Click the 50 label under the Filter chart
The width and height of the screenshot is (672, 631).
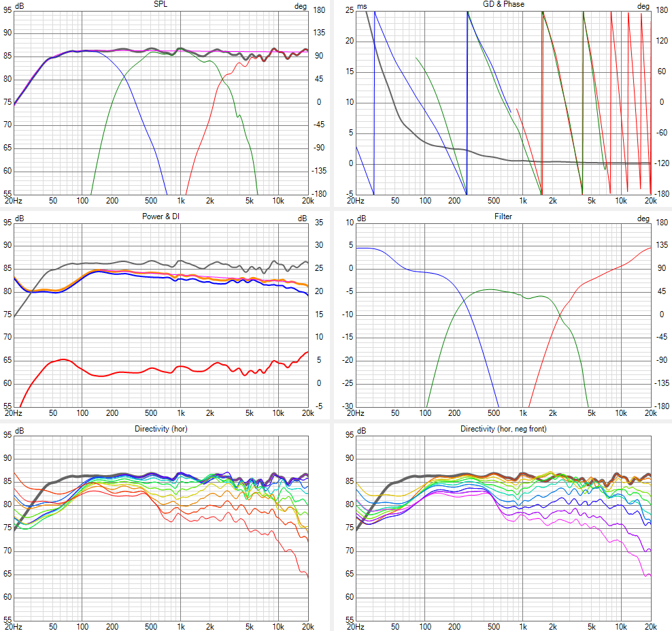[395, 413]
